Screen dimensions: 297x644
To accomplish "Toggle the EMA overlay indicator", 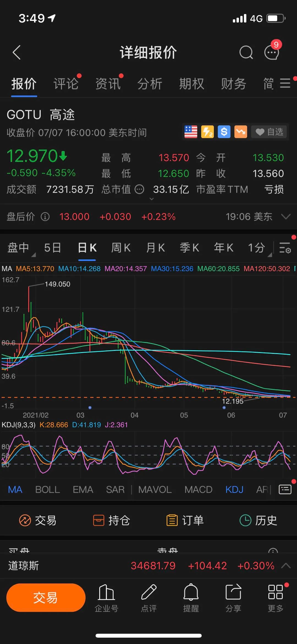I will coord(83,490).
